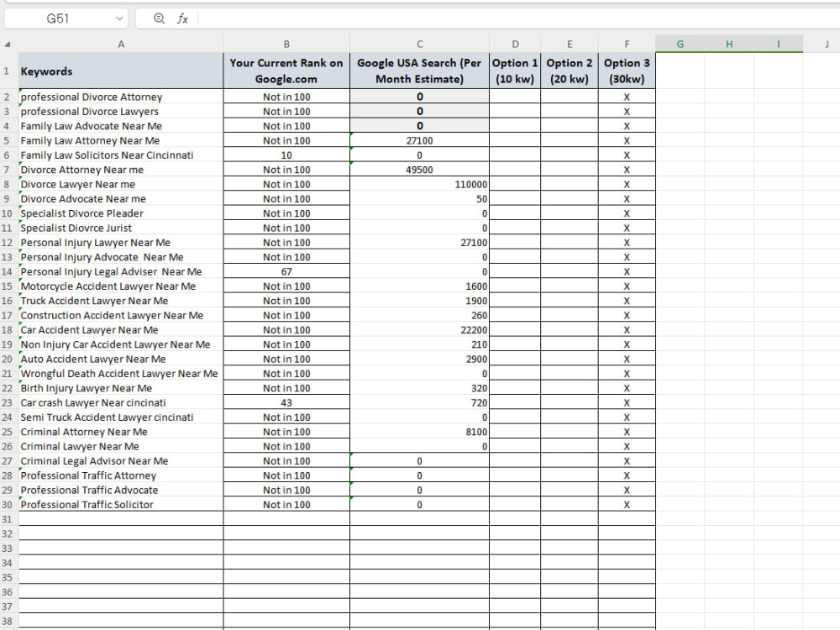Viewport: 840px width, 630px height.
Task: Select 'Car crash Lawyer Near cincinati' cell
Action: click(x=121, y=402)
